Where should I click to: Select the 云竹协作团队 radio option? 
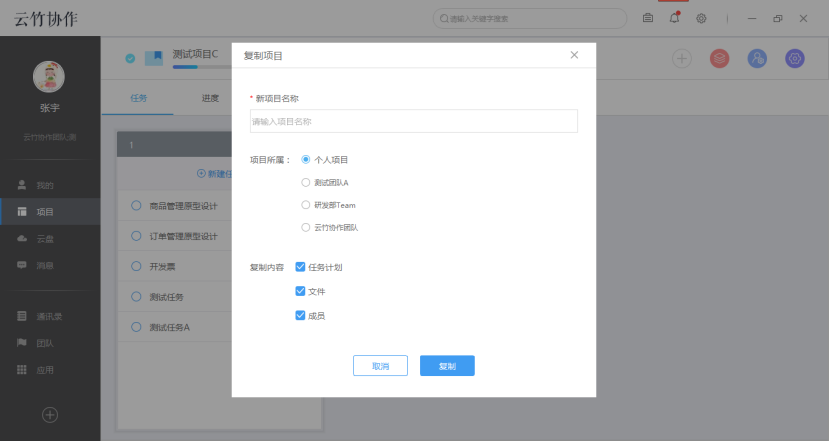click(306, 228)
